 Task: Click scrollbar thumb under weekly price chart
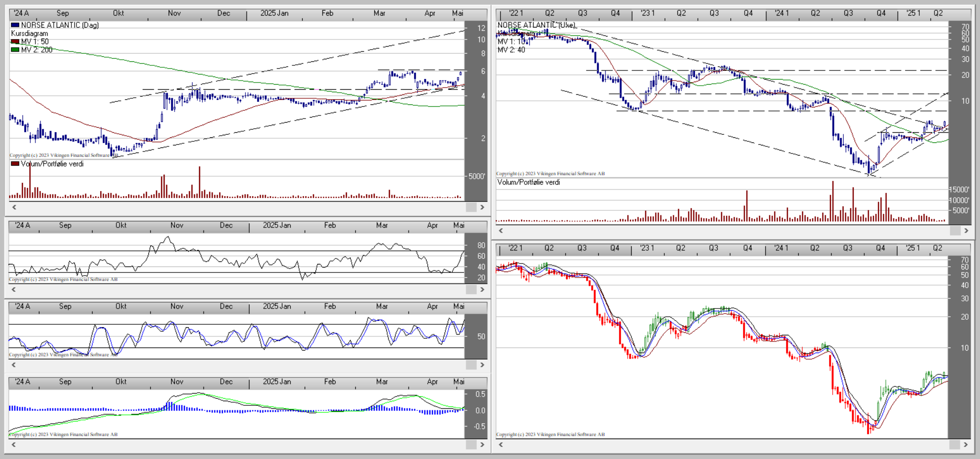[955, 231]
